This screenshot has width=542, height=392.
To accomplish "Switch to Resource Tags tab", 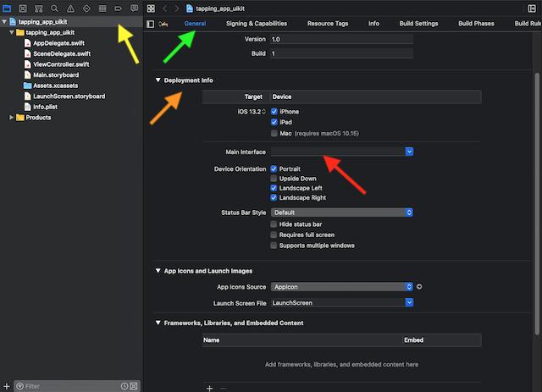I will [x=328, y=24].
